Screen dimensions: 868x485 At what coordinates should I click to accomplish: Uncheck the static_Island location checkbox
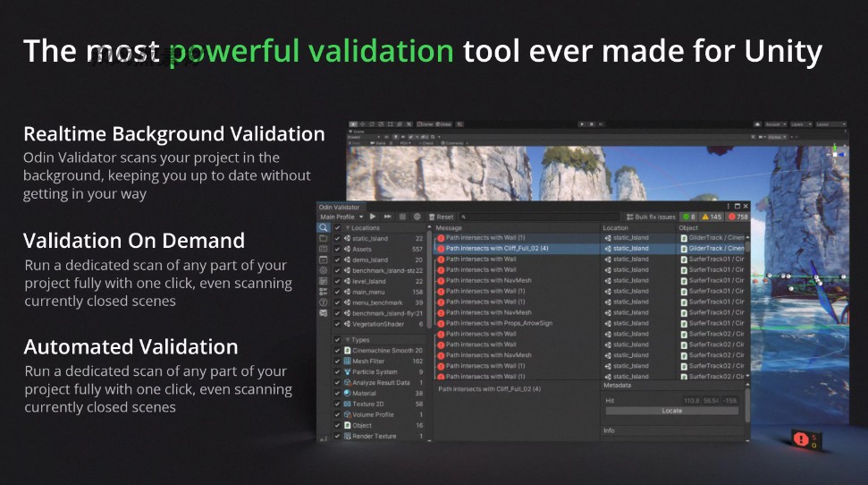pos(337,238)
